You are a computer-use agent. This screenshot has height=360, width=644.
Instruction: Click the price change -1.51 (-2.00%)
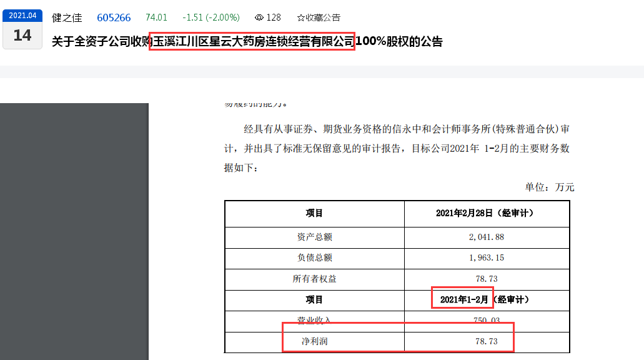pos(211,17)
